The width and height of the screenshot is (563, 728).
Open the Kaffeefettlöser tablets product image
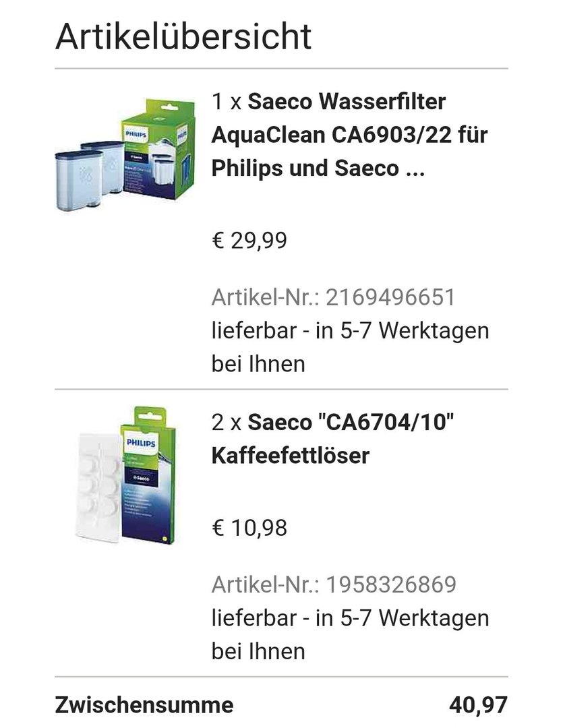125,475
